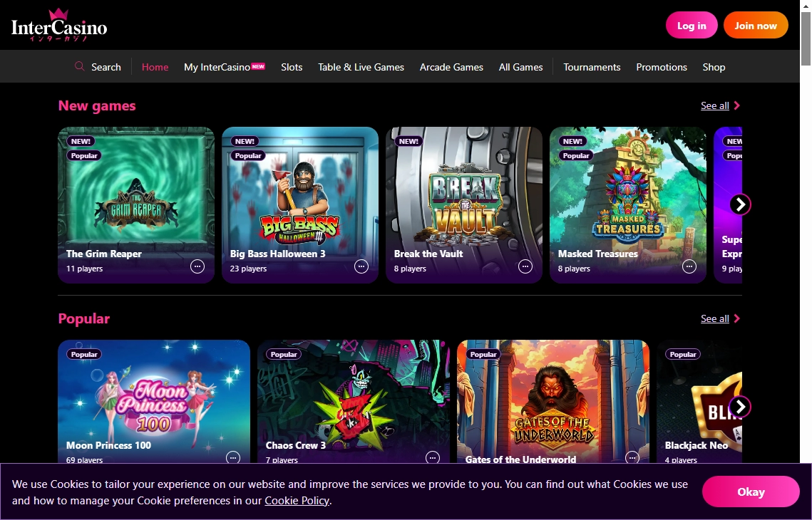The width and height of the screenshot is (812, 520).
Task: Open options menu for Break the Vault
Action: point(525,266)
